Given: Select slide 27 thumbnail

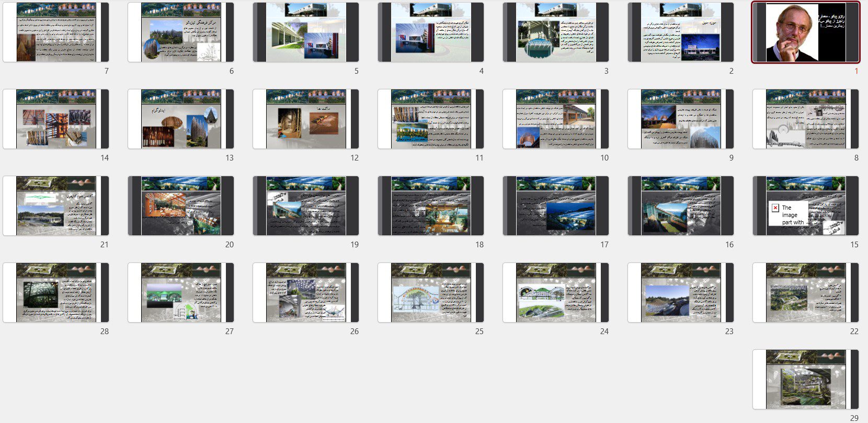Looking at the screenshot, I should click(180, 293).
